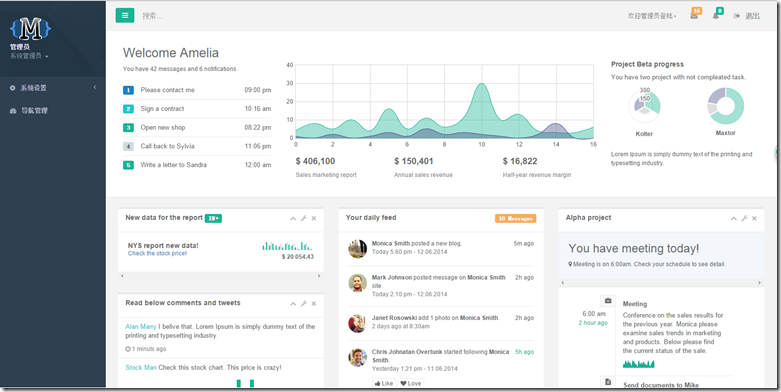Screen dimensions: 781x392
Task: Open the Alan Marry author link
Action: point(141,327)
